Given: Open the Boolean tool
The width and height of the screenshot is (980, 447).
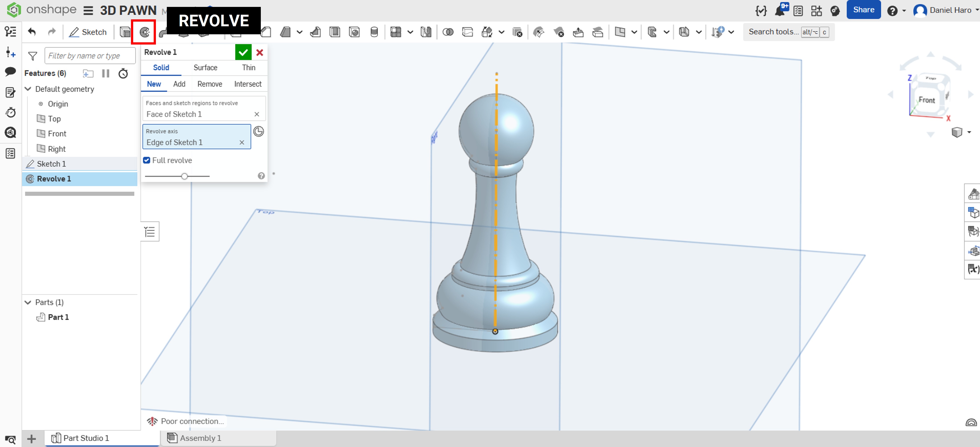Looking at the screenshot, I should pyautogui.click(x=448, y=32).
